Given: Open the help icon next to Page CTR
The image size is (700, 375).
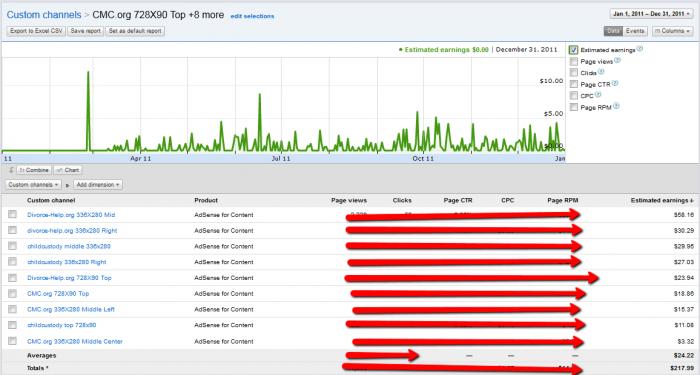Looking at the screenshot, I should (x=615, y=83).
